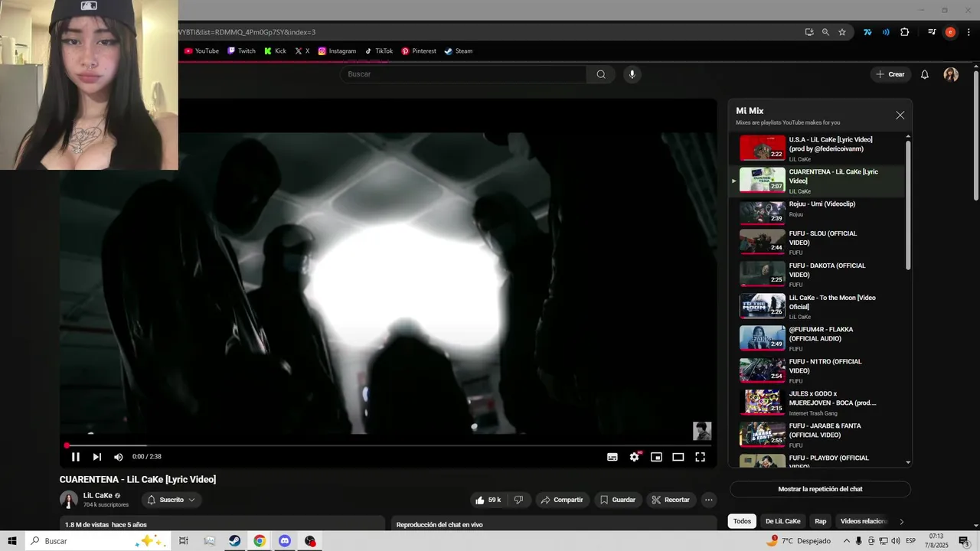Viewport: 980px width, 551px height.
Task: Open the Compartir share dialog
Action: point(561,500)
